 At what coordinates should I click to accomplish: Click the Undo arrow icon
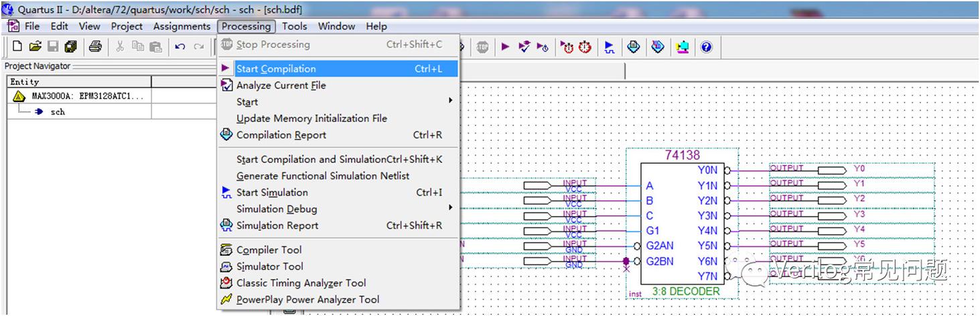point(180,46)
